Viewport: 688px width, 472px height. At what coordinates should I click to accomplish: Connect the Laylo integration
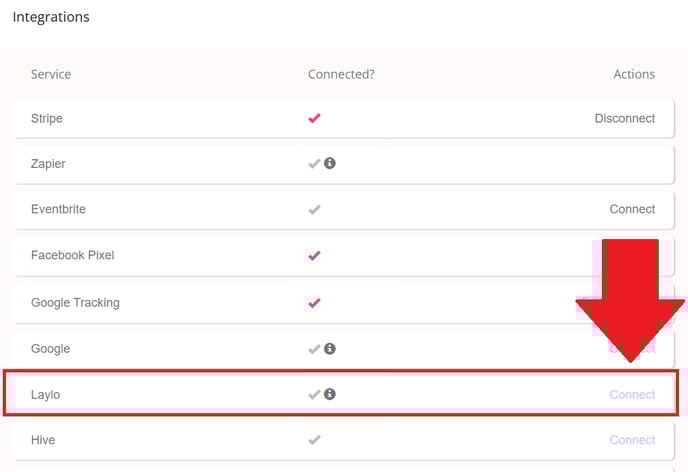(632, 394)
